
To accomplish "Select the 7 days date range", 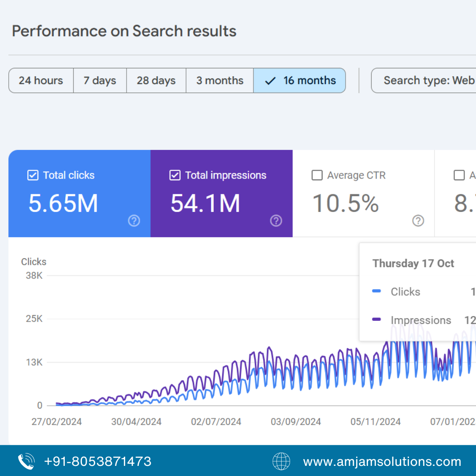I will coord(100,81).
